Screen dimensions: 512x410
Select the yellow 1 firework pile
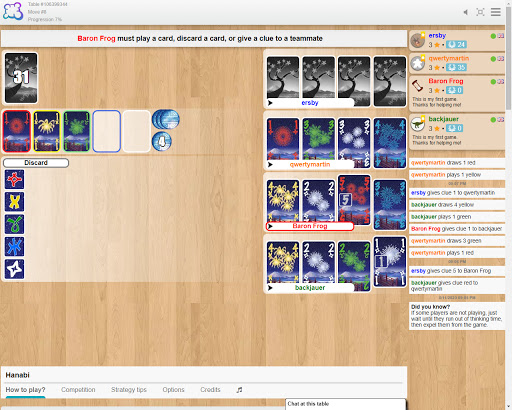46,131
